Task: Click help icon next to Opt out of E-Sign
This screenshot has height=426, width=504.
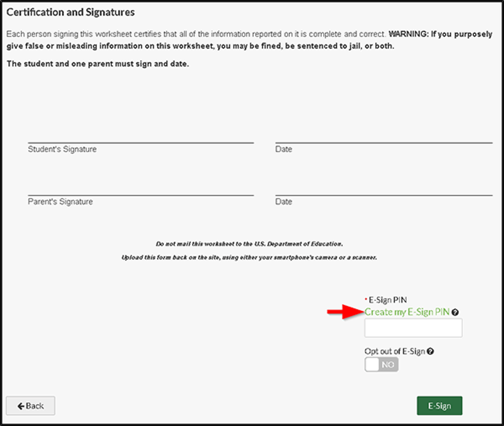Action: pyautogui.click(x=430, y=351)
